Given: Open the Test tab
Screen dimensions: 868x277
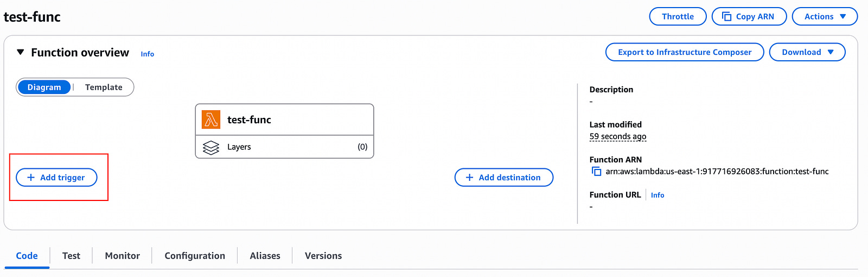Looking at the screenshot, I should 71,256.
